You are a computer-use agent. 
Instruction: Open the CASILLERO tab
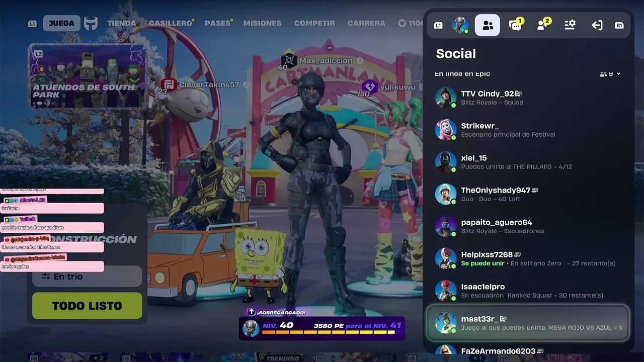click(x=171, y=23)
